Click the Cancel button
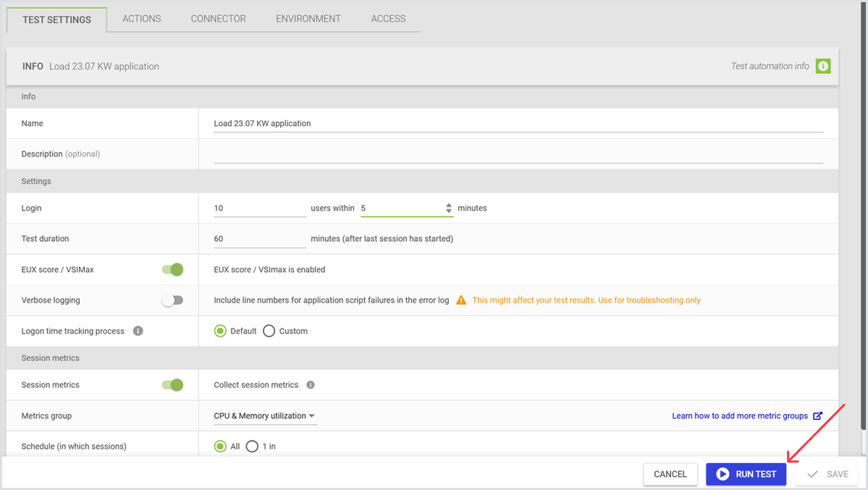868x490 pixels. click(x=670, y=474)
